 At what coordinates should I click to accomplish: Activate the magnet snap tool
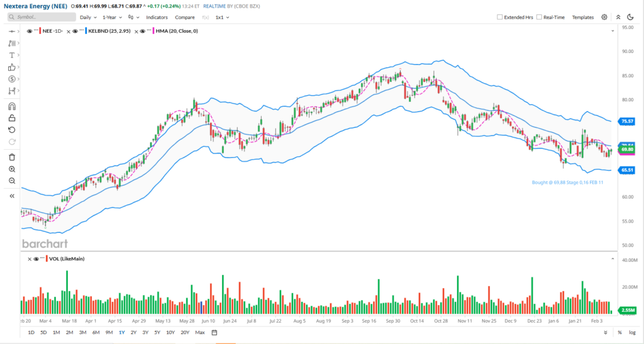11,106
